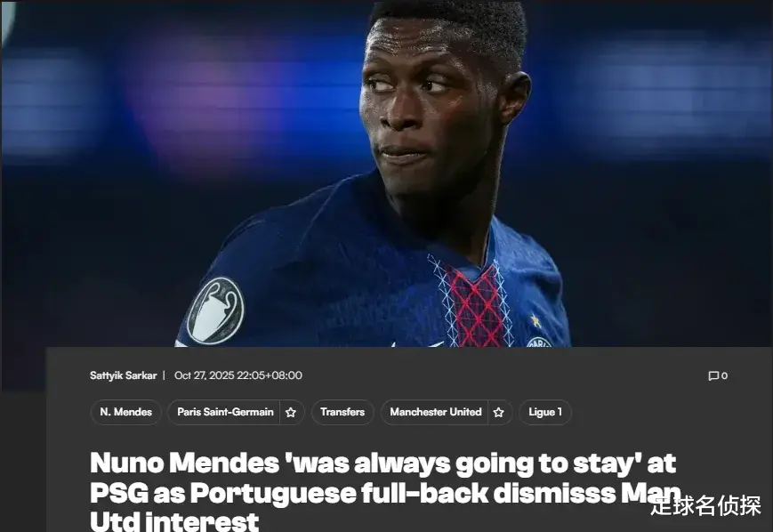Open the Manchester United tag
The height and width of the screenshot is (532, 773).
435,412
